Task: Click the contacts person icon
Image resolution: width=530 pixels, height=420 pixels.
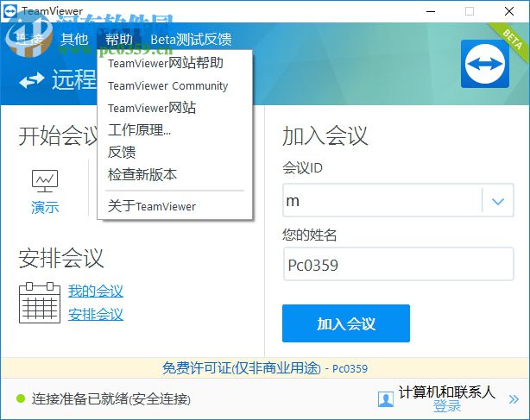Action: [x=386, y=399]
